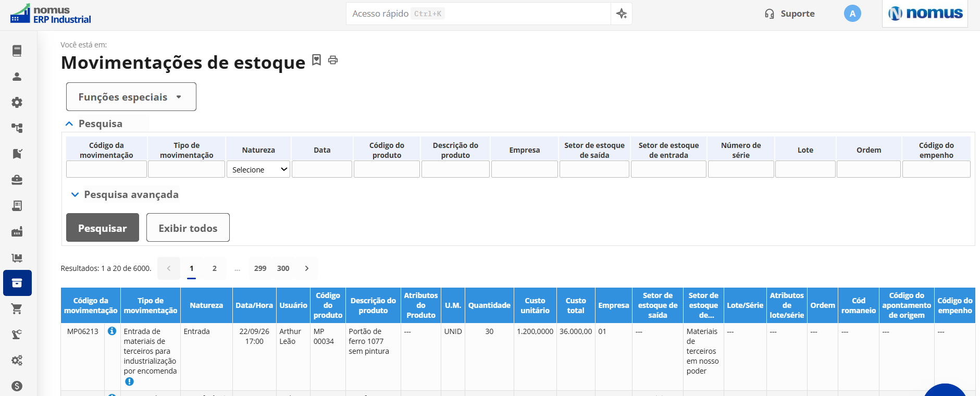Open the user person sidebar icon
The image size is (980, 396).
click(17, 77)
